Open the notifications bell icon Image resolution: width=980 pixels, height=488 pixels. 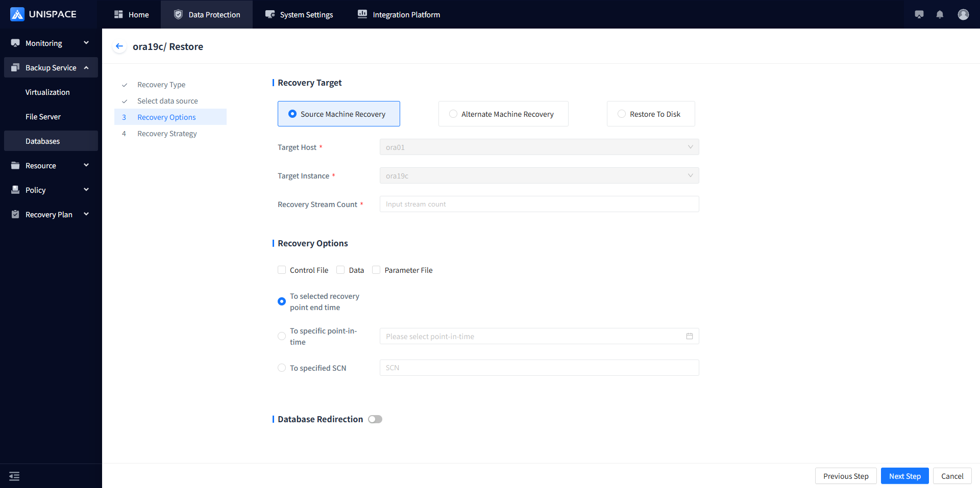(x=940, y=15)
